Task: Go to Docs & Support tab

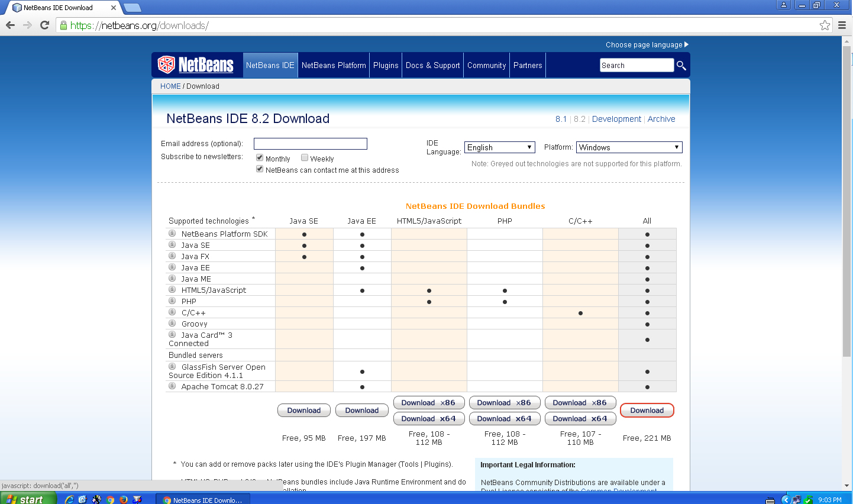Action: click(x=432, y=66)
